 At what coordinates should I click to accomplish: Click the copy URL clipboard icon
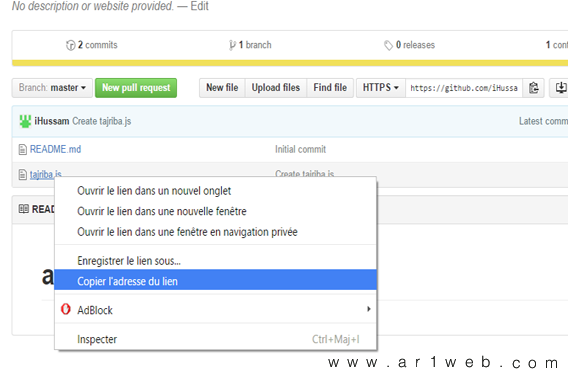(x=533, y=88)
